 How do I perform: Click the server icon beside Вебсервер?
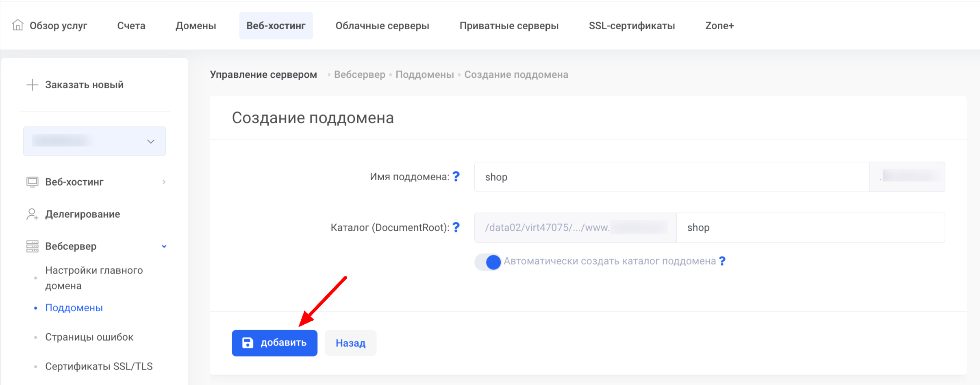[x=32, y=246]
